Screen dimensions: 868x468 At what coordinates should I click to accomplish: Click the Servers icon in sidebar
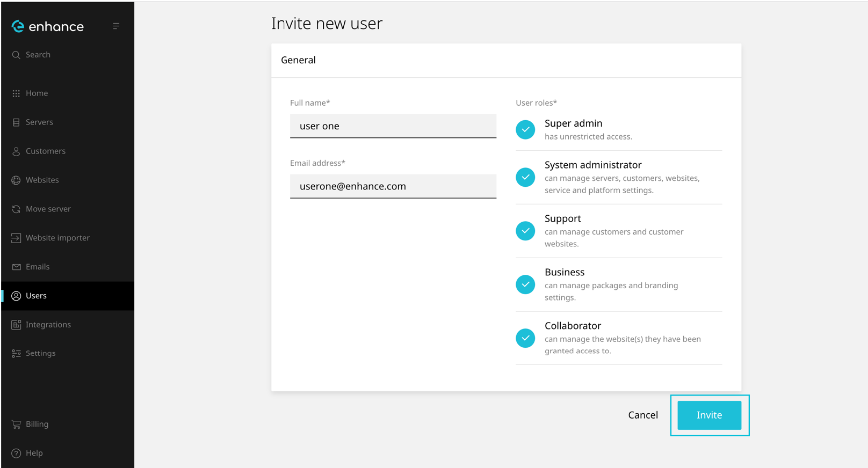pyautogui.click(x=16, y=122)
